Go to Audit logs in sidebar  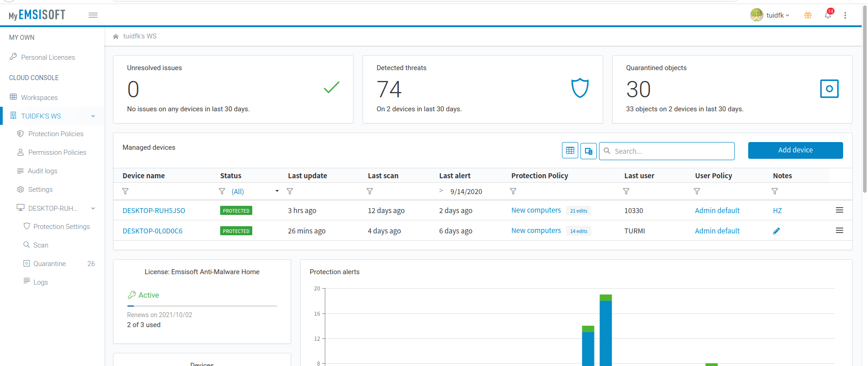(42, 171)
